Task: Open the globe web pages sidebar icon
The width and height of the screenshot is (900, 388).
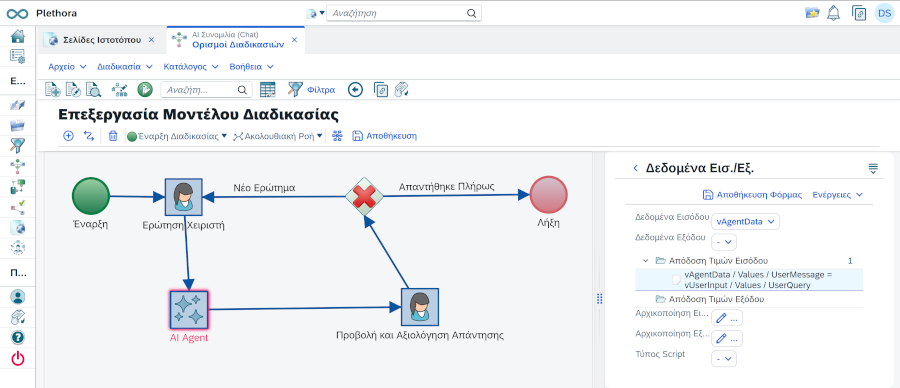Action: point(18,227)
